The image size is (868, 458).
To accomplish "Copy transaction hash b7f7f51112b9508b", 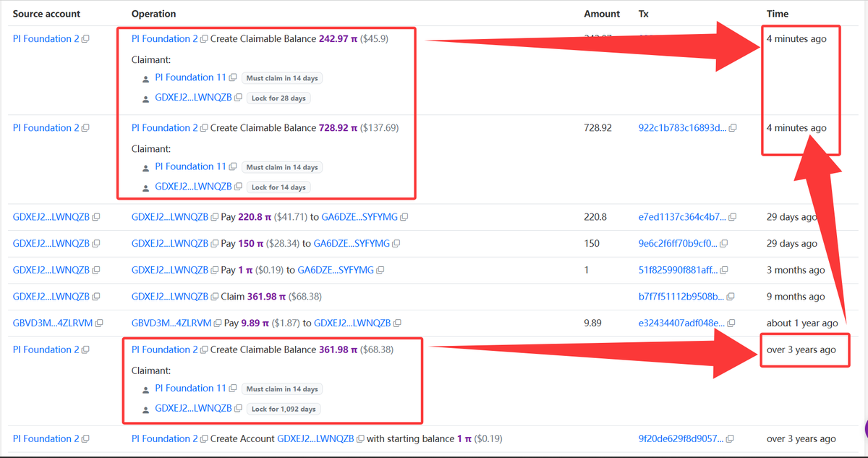I will (x=730, y=297).
